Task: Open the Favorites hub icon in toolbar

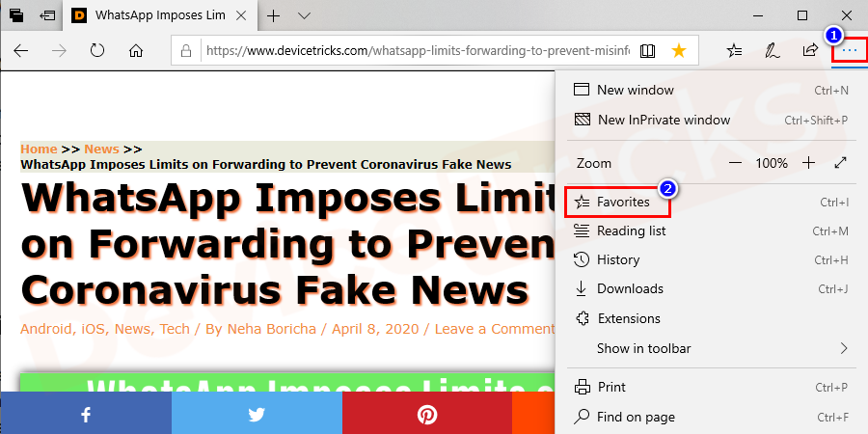Action: (x=735, y=51)
